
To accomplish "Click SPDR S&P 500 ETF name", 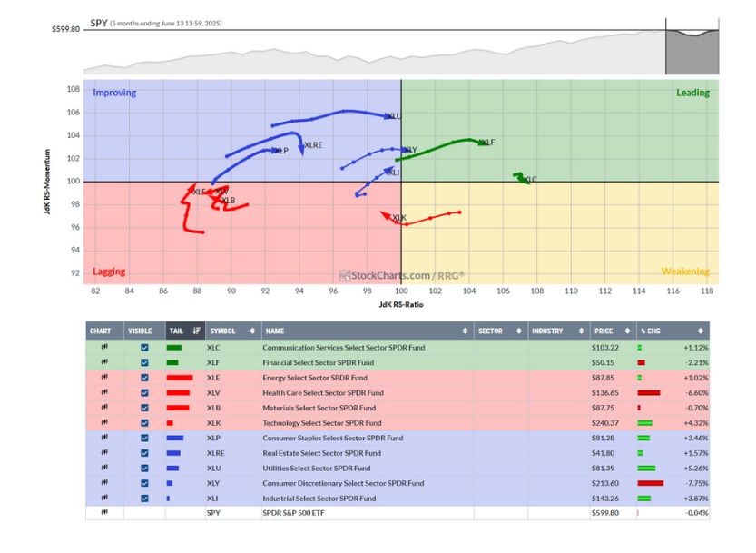I will [294, 513].
